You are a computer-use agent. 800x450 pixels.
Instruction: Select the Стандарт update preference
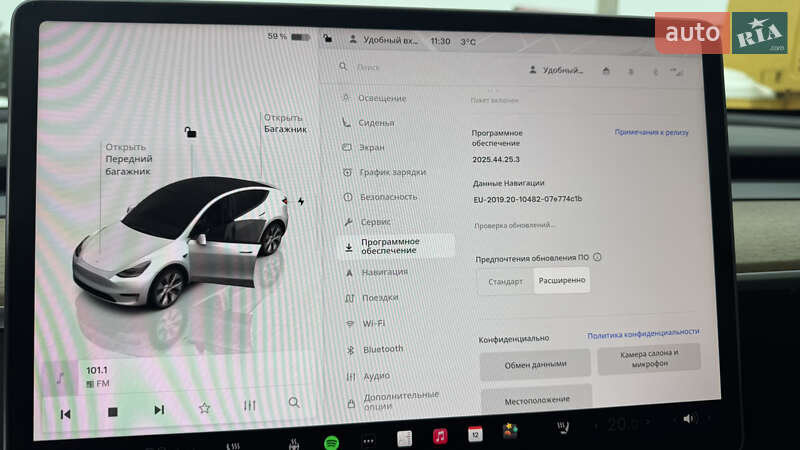pos(506,282)
